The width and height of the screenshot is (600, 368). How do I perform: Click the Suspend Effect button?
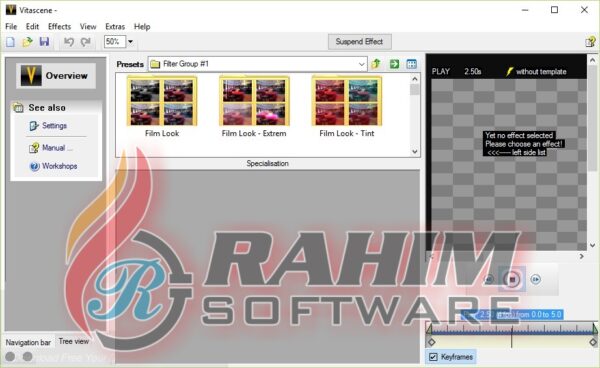[x=359, y=42]
